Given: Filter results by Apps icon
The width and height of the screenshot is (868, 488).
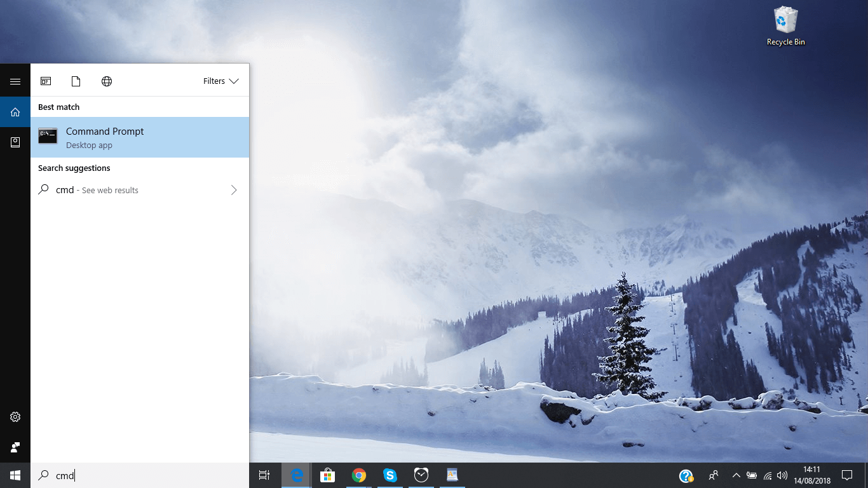Looking at the screenshot, I should coord(46,81).
